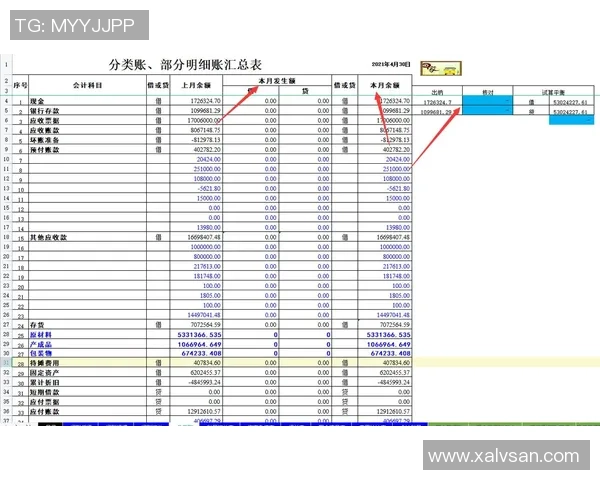Viewport: 600px width, 480px height.
Task: Click the 预付账款 account cell
Action: [x=88, y=150]
